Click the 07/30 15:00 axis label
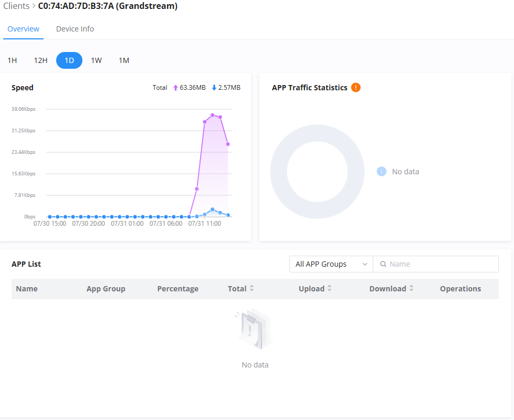514x420 pixels. [50, 223]
